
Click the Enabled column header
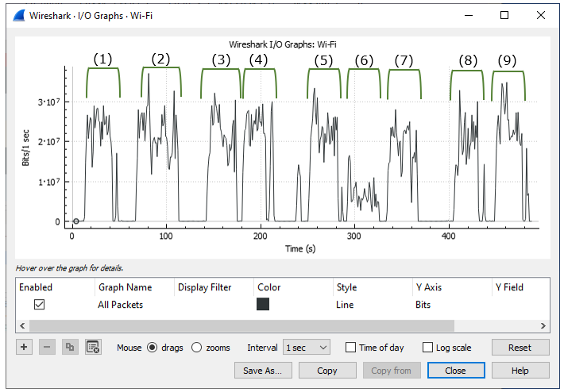(x=36, y=287)
